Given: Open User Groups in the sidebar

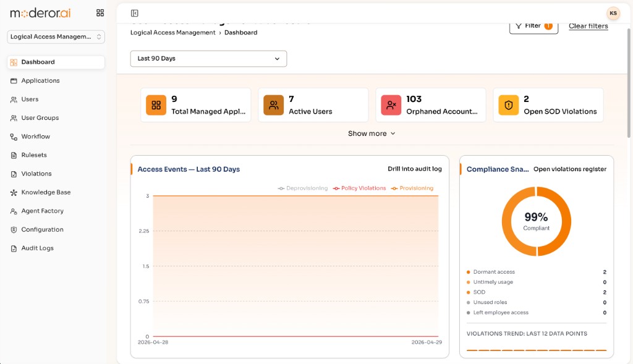Looking at the screenshot, I should click(x=56, y=118).
